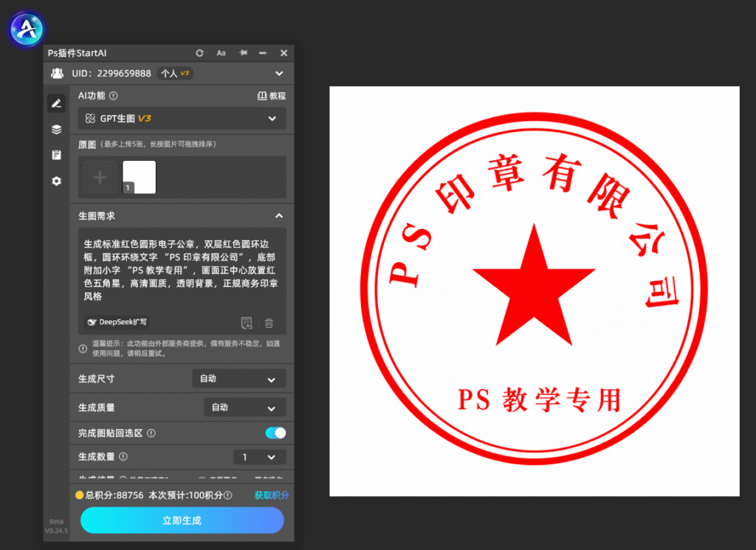The width and height of the screenshot is (756, 550).
Task: Click the gold coin points icon
Action: (80, 495)
